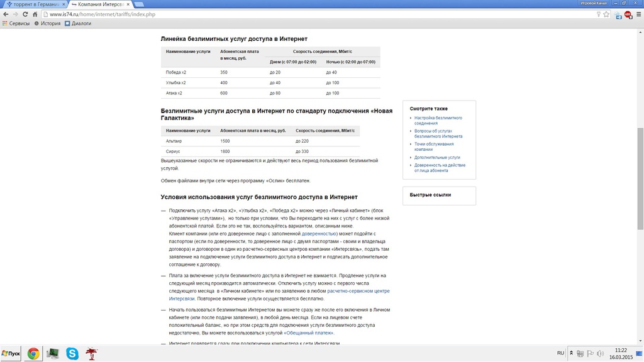Image resolution: width=644 pixels, height=362 pixels.
Task: Click the 350 monthly fee cell
Action: (224, 72)
